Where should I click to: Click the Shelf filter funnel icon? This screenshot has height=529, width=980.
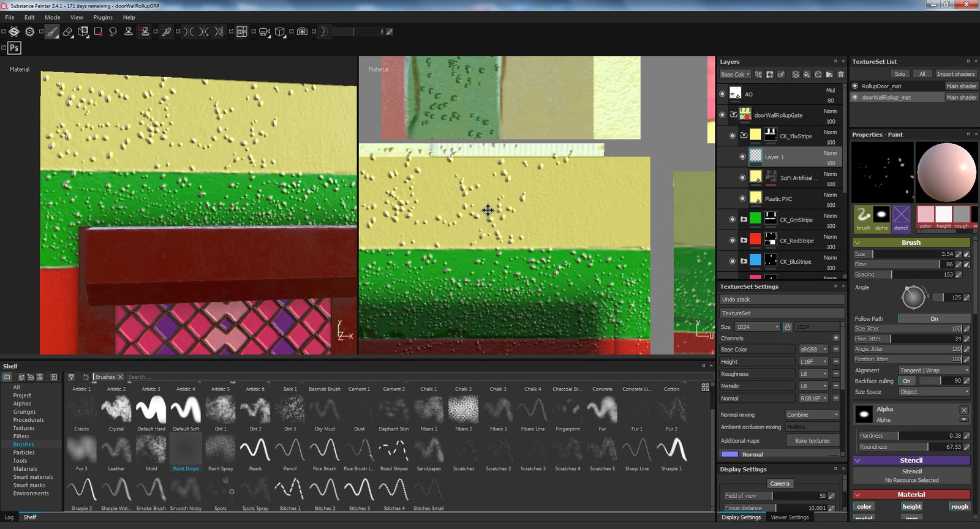[71, 377]
